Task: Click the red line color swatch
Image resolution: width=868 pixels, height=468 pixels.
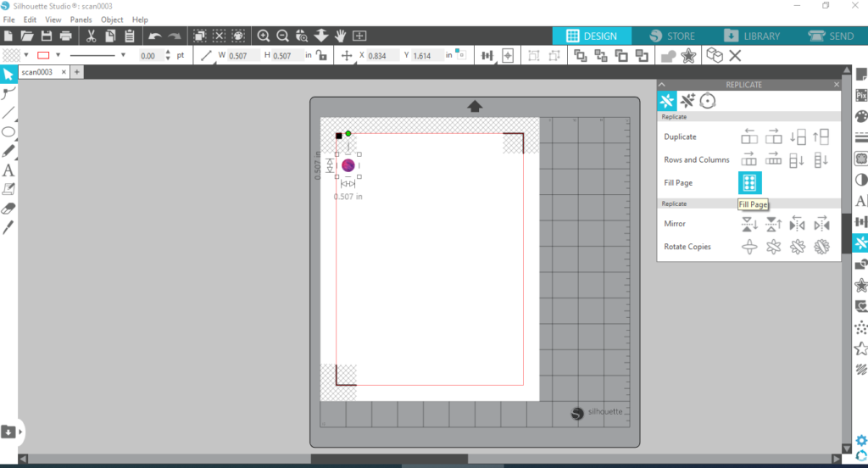Action: click(x=43, y=55)
